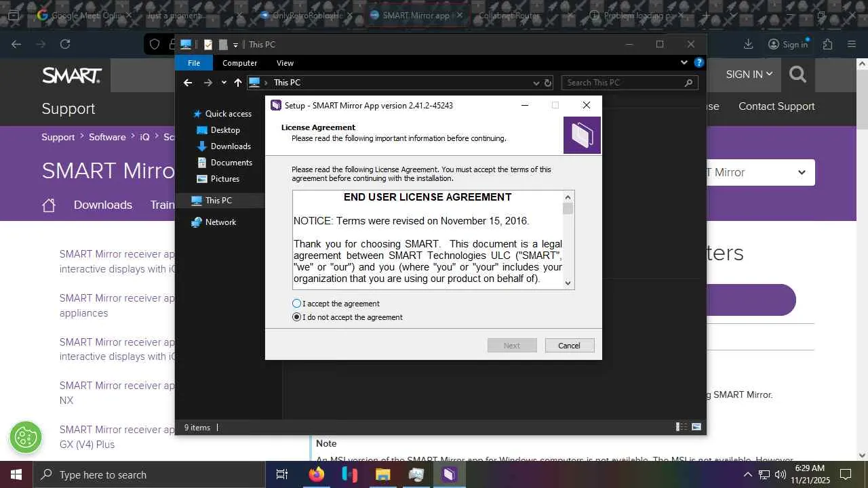Refresh the This PC view in File Explorer
This screenshot has width=868, height=488.
(x=548, y=83)
